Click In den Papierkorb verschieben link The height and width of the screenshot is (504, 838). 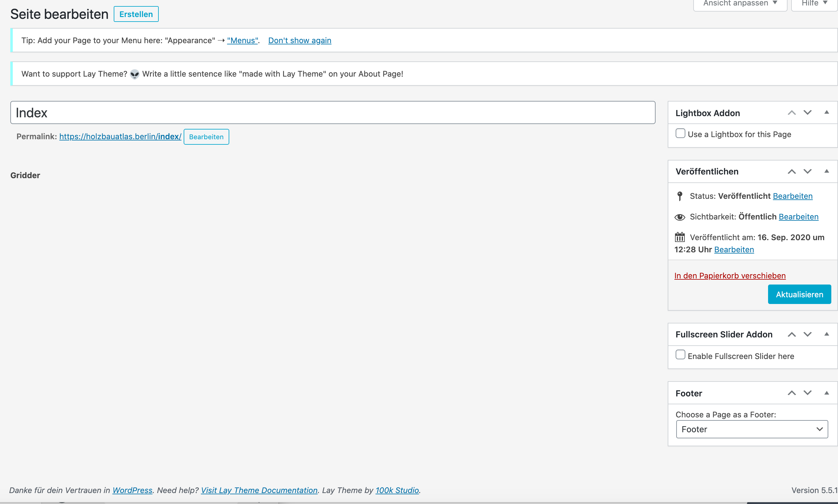click(730, 276)
